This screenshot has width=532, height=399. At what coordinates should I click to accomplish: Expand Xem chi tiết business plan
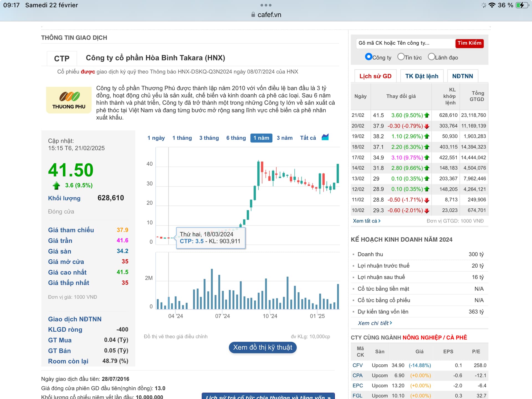375,323
